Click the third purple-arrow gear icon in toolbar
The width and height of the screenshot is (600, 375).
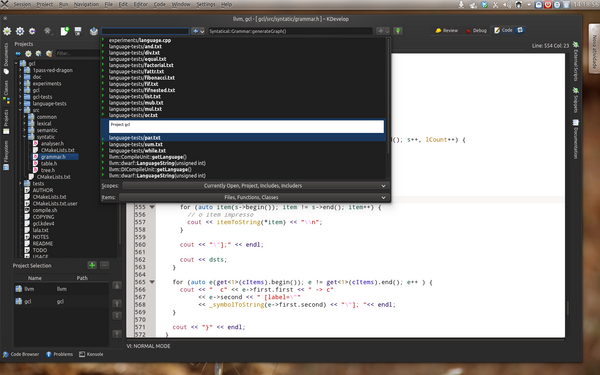pos(32,31)
